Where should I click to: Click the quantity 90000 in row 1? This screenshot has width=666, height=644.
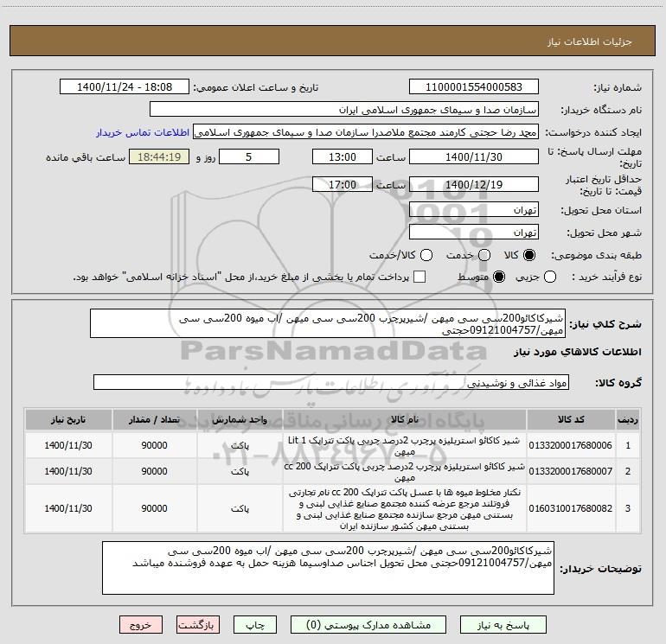(154, 445)
